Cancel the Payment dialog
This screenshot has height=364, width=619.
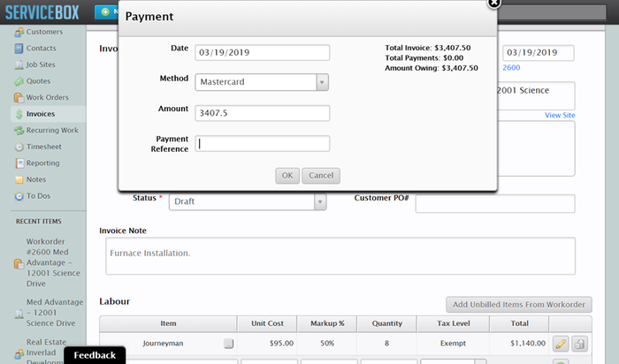tap(321, 176)
